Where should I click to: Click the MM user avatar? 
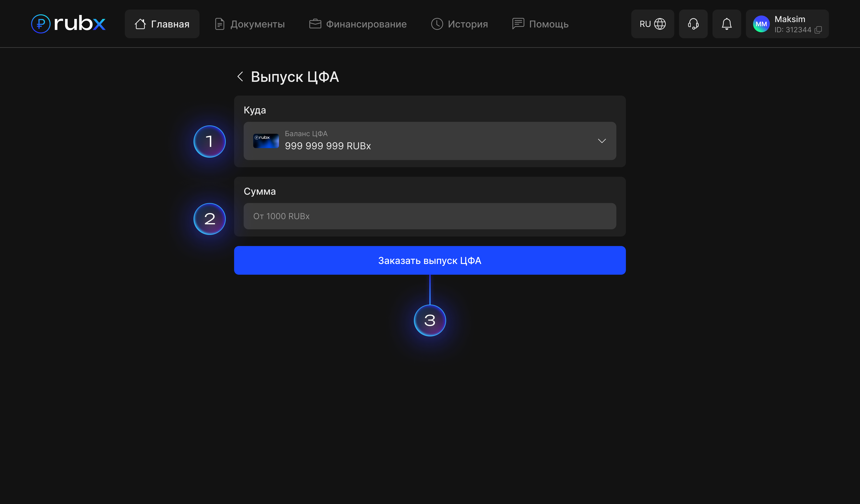point(761,24)
